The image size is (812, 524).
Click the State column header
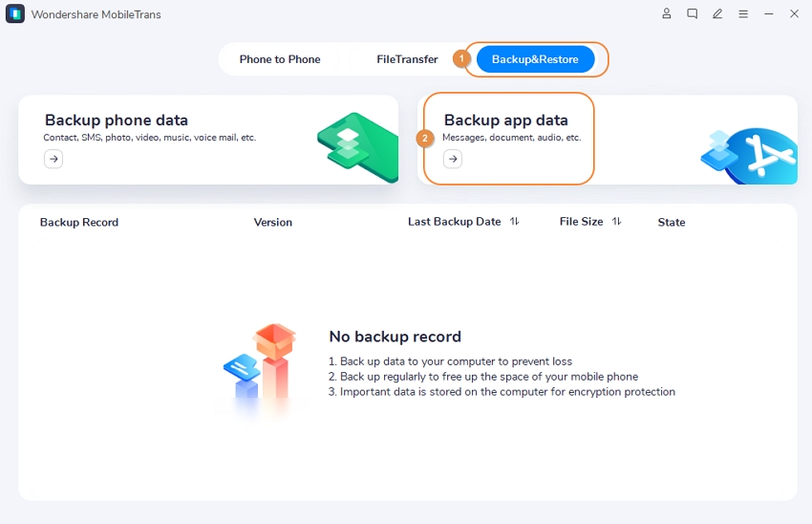672,222
